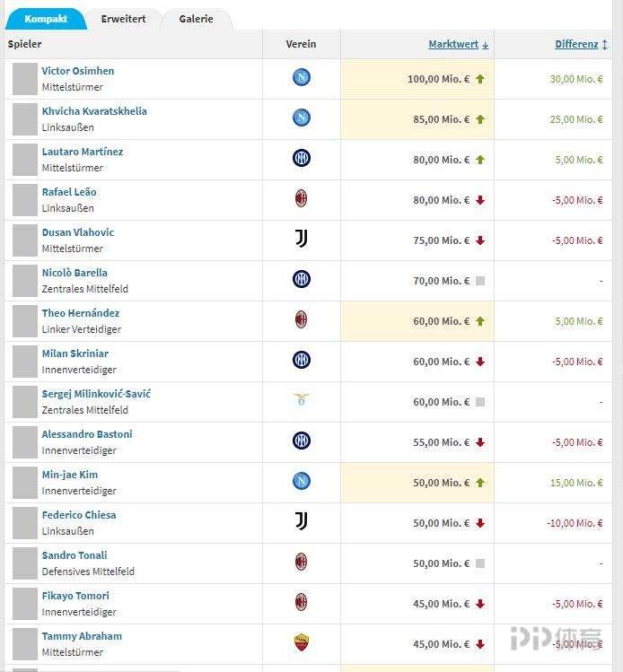
Task: Open Khvicha Kvaratskhelia player profile link
Action: tap(94, 111)
